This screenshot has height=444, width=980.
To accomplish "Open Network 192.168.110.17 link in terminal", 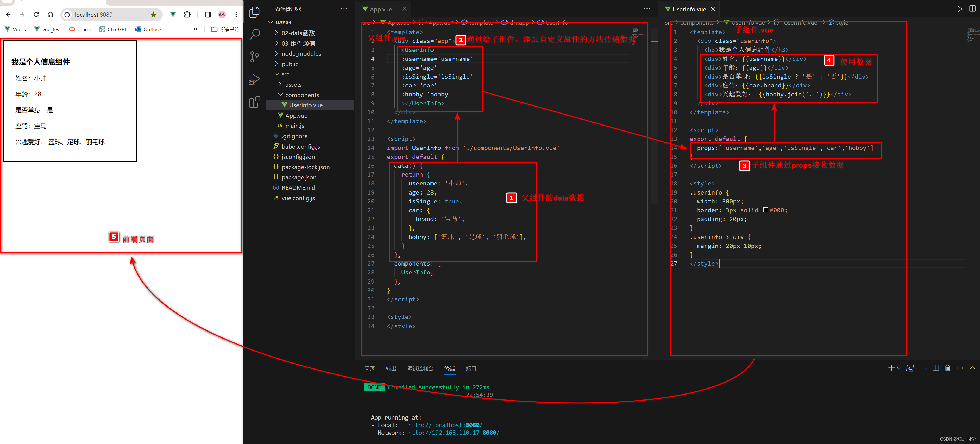I will (454, 433).
